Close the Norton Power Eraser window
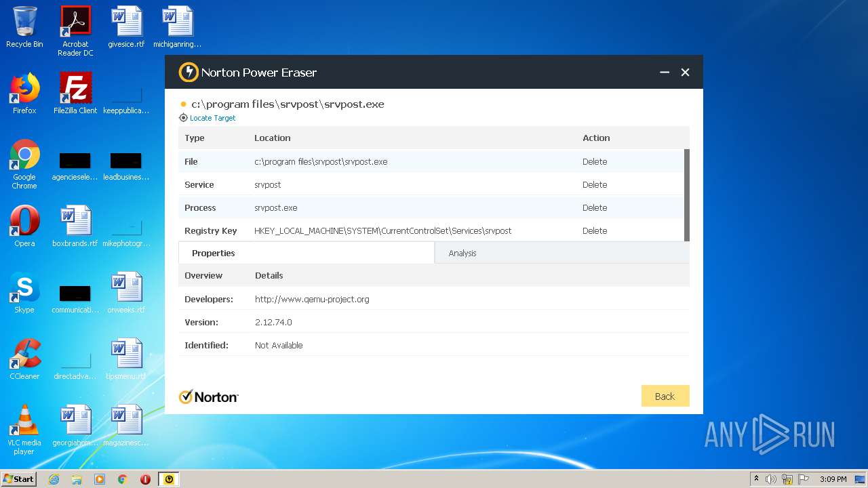Screen dimensions: 868x488 click(x=685, y=73)
